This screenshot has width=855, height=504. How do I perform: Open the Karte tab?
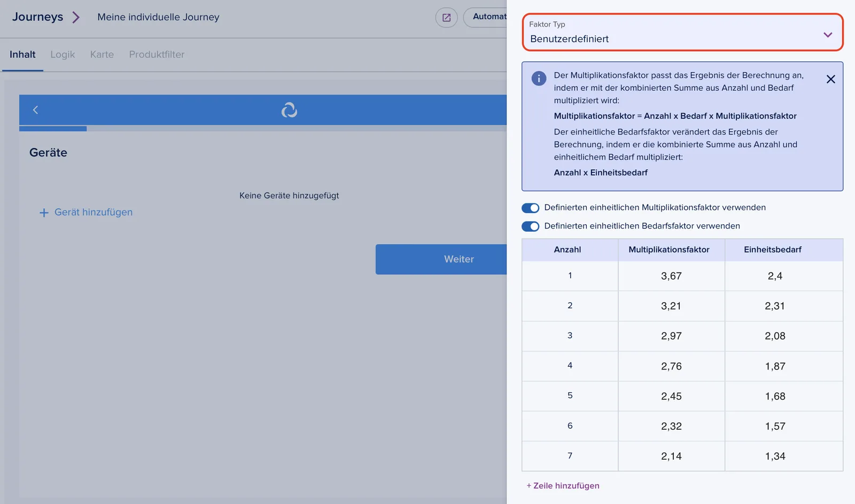102,54
